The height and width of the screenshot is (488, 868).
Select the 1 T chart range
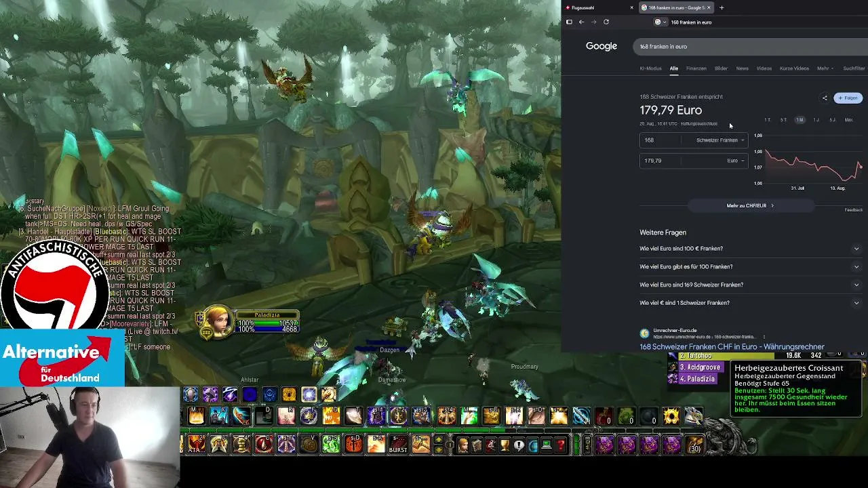768,120
